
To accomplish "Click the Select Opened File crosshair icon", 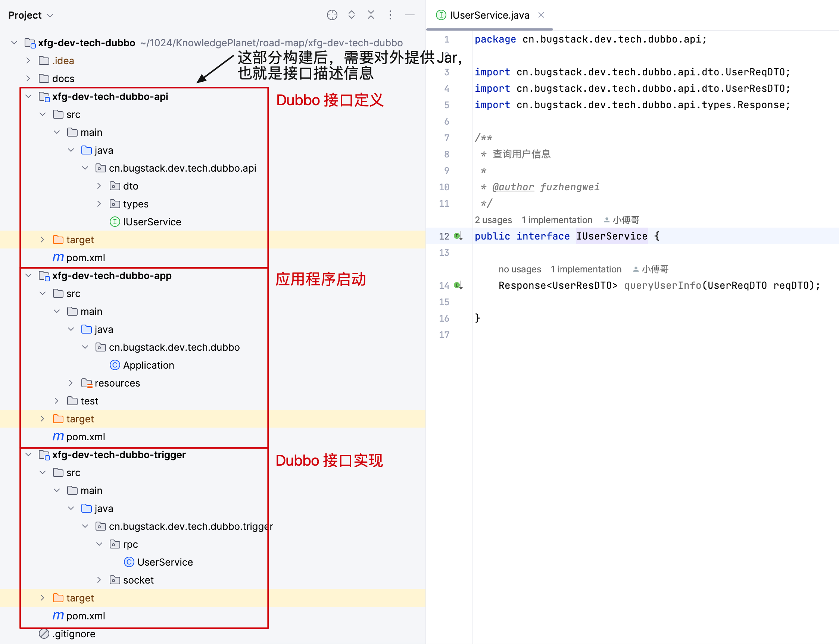I will point(332,15).
